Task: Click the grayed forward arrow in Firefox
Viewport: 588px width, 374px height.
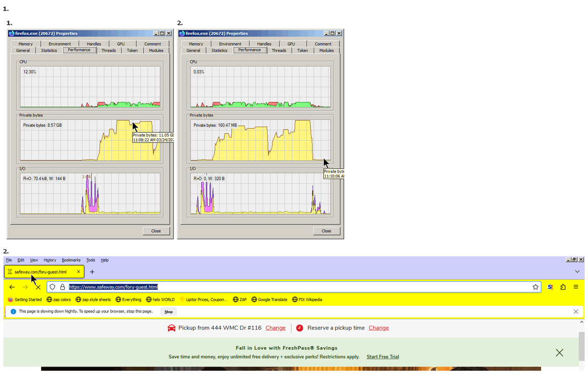Action: click(x=25, y=287)
